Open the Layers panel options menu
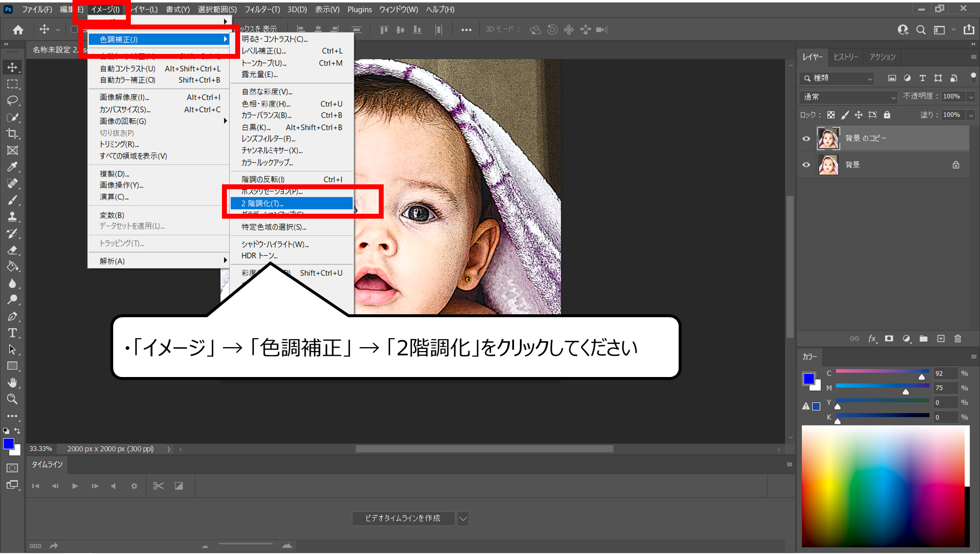 [973, 57]
